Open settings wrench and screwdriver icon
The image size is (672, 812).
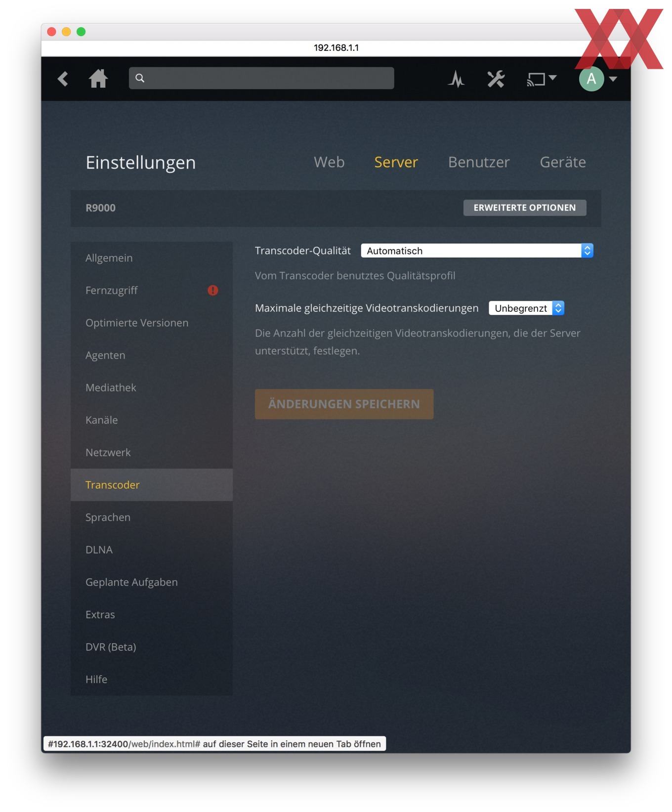[496, 79]
